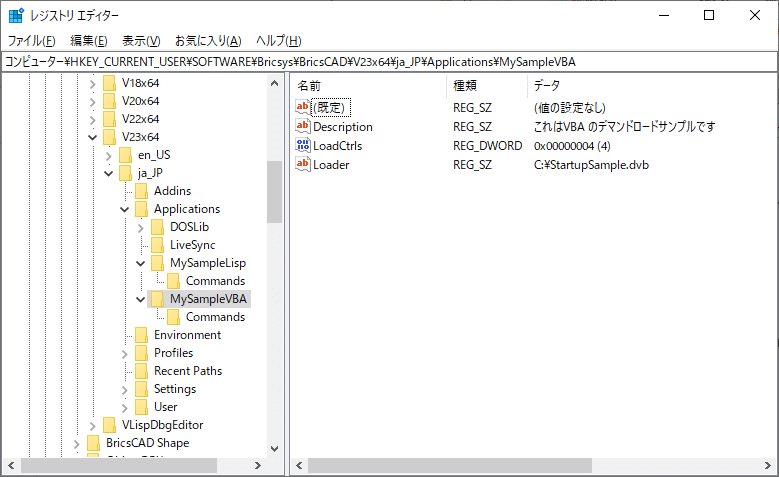
Task: Expand the V20x64 key
Action: 92,102
